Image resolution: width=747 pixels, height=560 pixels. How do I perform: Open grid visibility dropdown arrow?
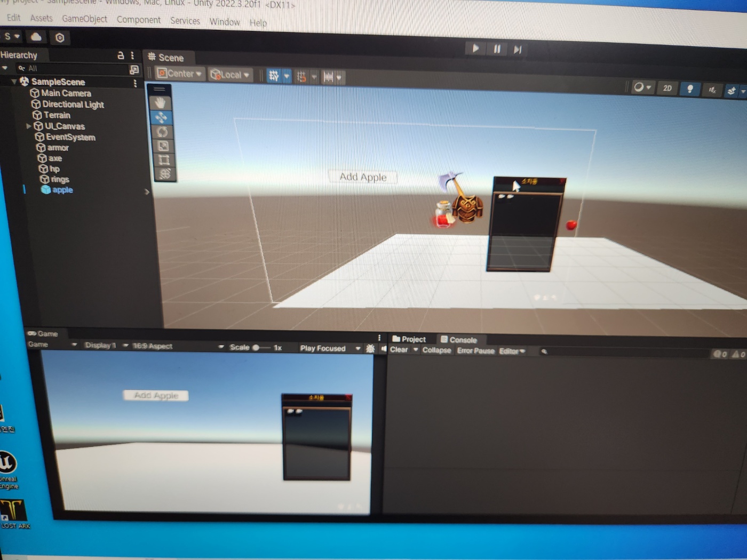click(x=287, y=76)
